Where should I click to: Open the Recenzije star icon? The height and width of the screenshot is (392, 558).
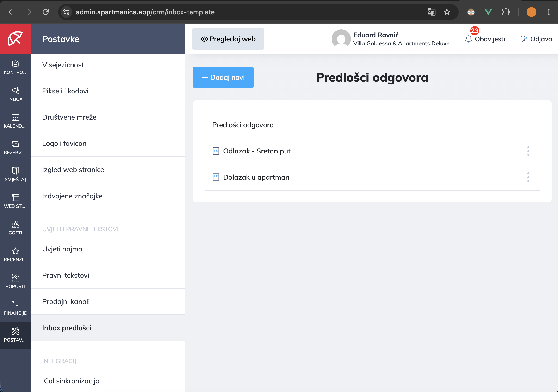pyautogui.click(x=15, y=251)
